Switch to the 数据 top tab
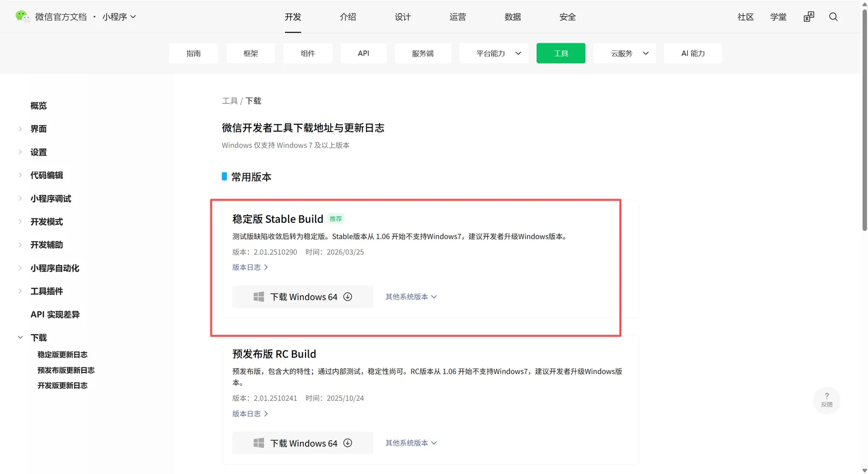This screenshot has height=474, width=868. tap(513, 17)
